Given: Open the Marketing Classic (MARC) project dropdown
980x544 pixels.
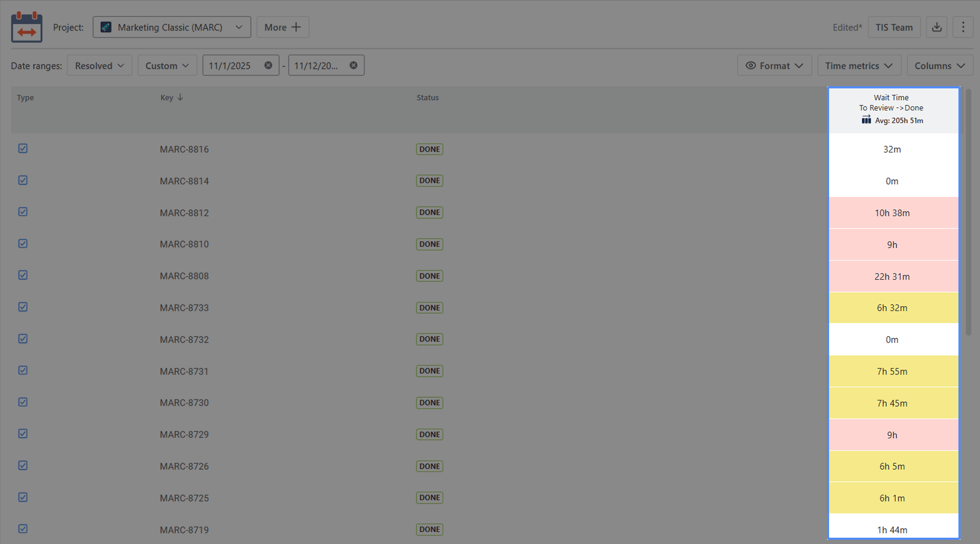Looking at the screenshot, I should coord(172,27).
